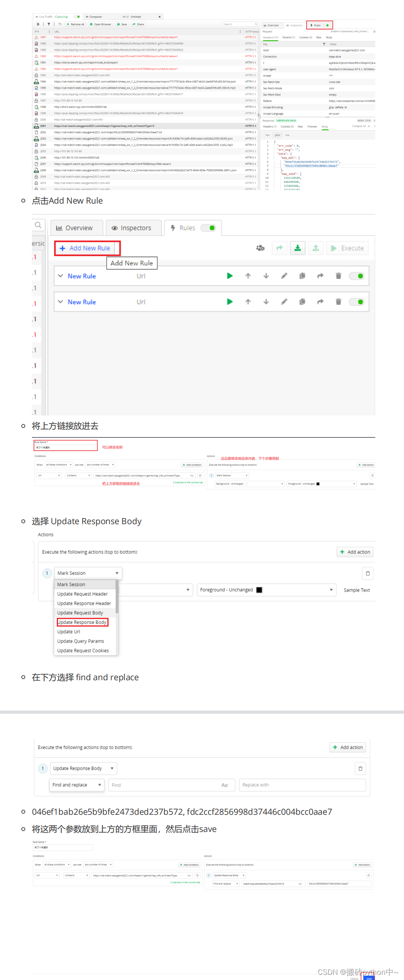Open the large Update Response Body dropdown
This screenshot has width=404, height=980.
pos(83,768)
